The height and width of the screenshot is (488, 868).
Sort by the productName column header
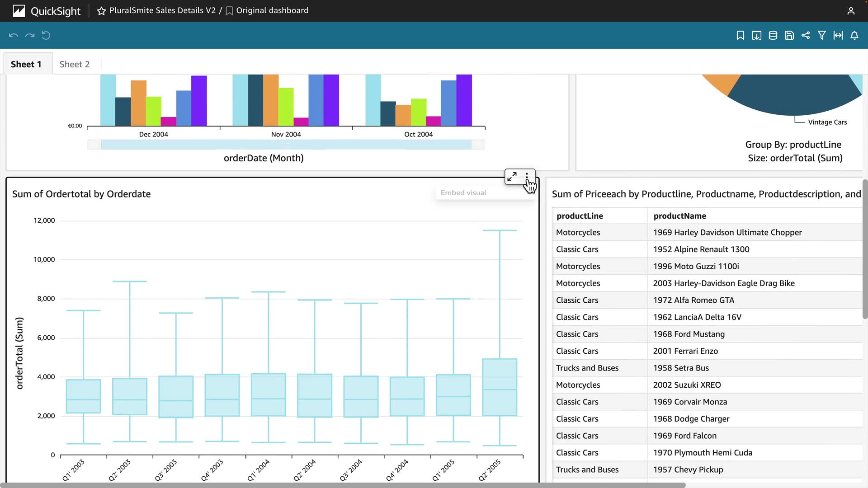click(679, 216)
